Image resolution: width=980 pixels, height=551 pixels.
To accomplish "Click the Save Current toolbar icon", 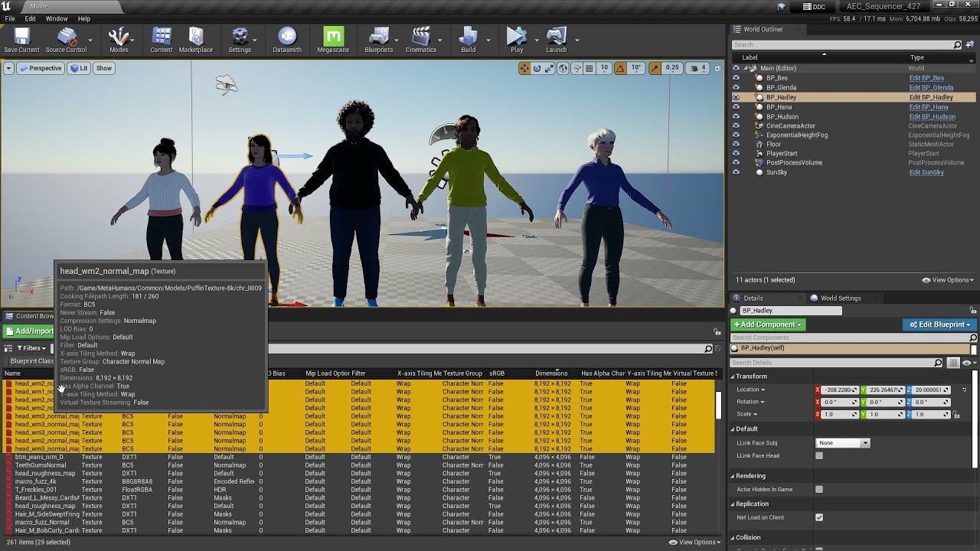I will tap(21, 40).
